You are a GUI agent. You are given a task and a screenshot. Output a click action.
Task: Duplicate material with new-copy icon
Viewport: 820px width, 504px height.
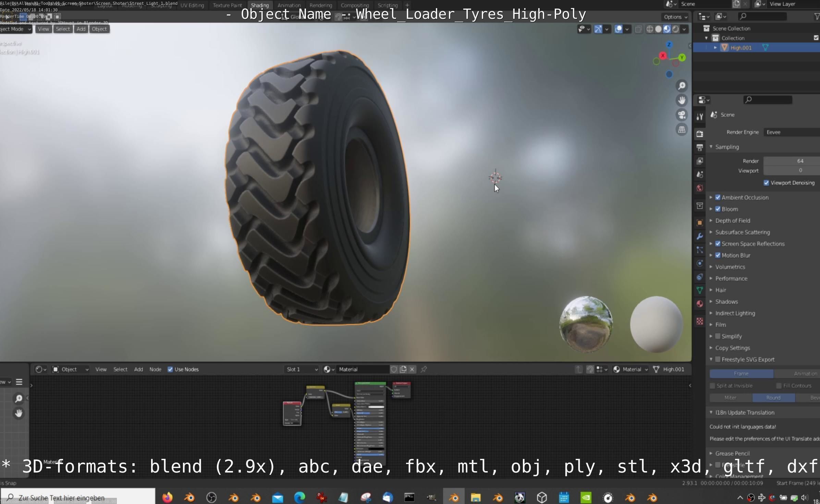tap(403, 369)
